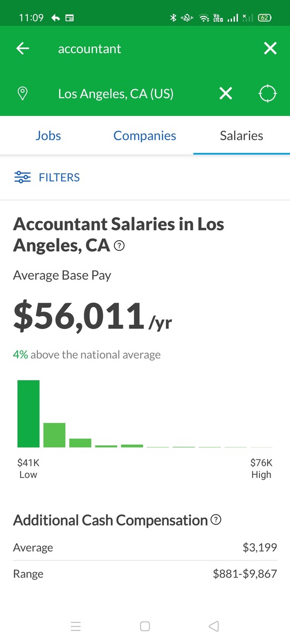Tap the back arrow next to accountant
The image size is (290, 644).
coord(23,49)
